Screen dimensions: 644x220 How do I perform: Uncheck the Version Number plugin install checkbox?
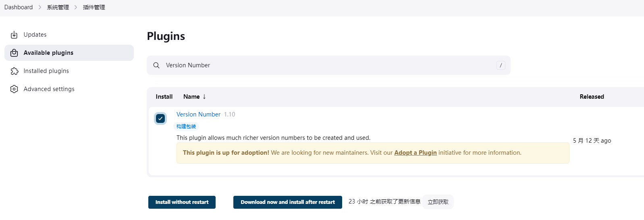tap(160, 118)
